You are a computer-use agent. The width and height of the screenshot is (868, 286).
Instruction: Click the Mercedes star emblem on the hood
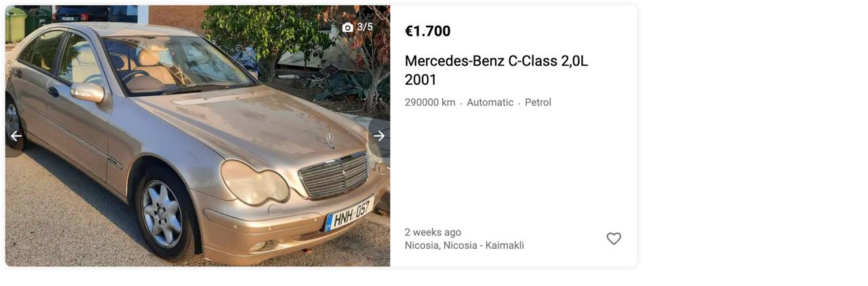tap(330, 139)
